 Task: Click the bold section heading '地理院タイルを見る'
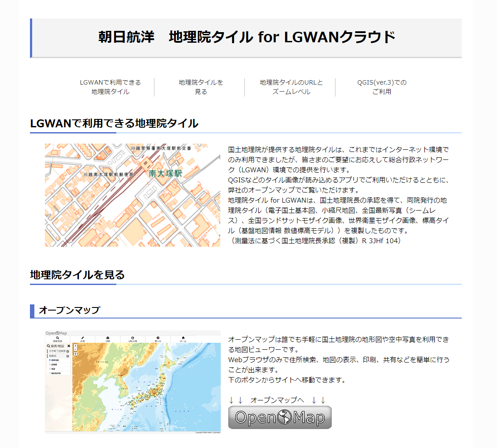(78, 275)
